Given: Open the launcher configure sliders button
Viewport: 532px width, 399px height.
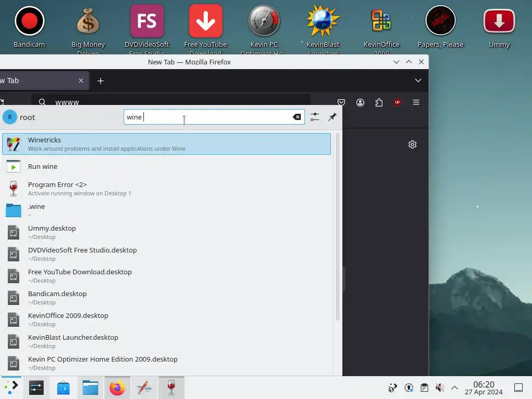Looking at the screenshot, I should [x=315, y=117].
